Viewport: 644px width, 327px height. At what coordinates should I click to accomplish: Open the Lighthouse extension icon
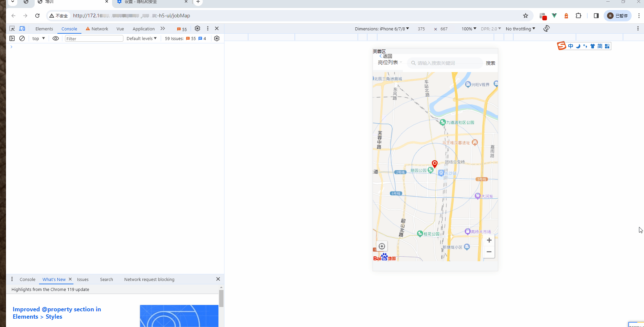[566, 16]
